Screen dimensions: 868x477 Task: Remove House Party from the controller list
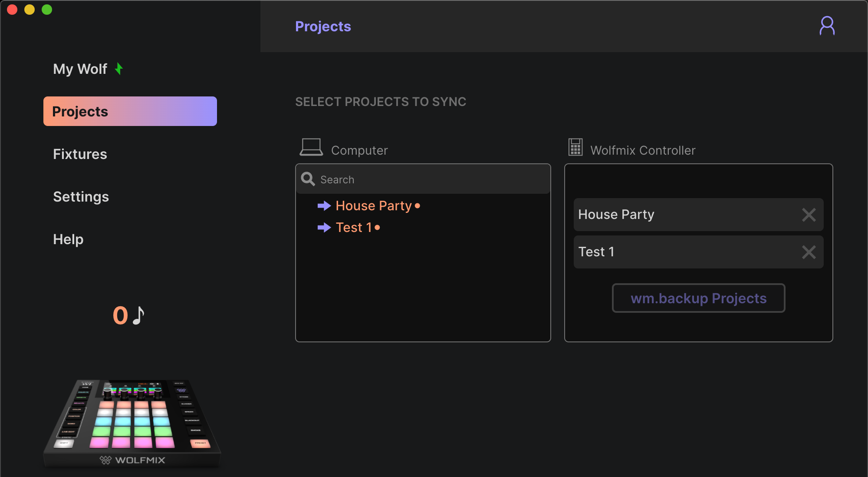(809, 215)
